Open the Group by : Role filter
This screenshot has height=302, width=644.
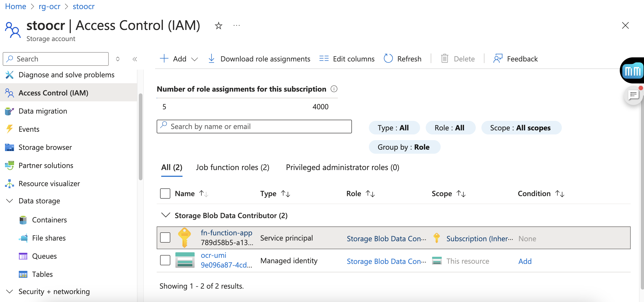point(404,147)
